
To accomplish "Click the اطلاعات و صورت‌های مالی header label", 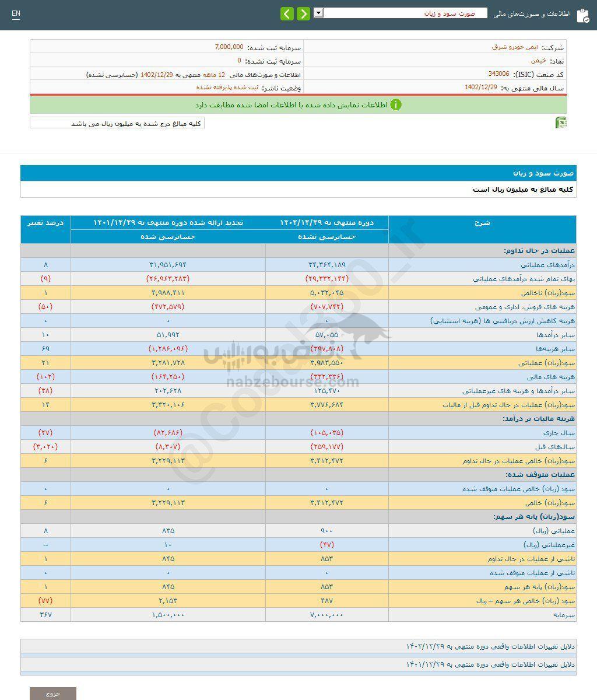I will (532, 13).
